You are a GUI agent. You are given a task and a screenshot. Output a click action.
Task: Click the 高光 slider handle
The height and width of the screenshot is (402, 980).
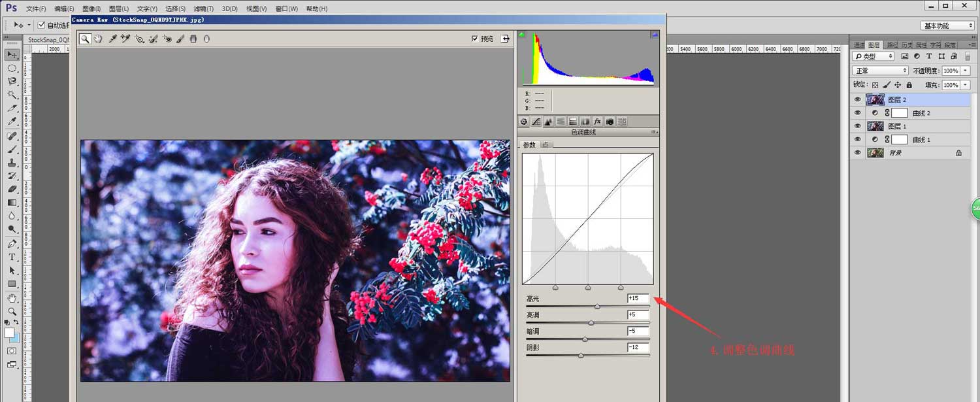(597, 306)
